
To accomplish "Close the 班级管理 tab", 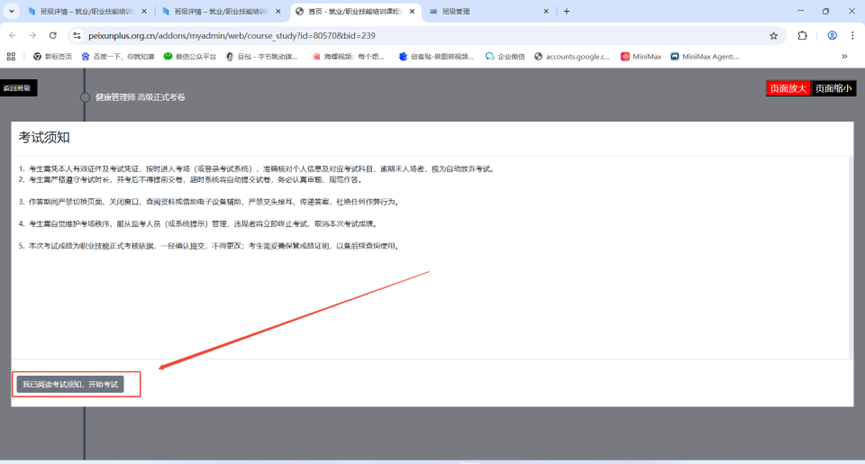I will (545, 11).
